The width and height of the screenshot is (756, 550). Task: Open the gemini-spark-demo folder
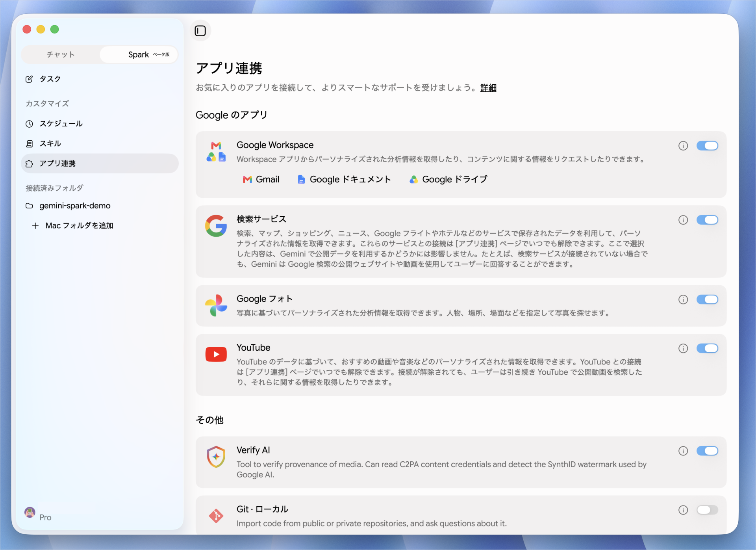[x=100, y=206]
